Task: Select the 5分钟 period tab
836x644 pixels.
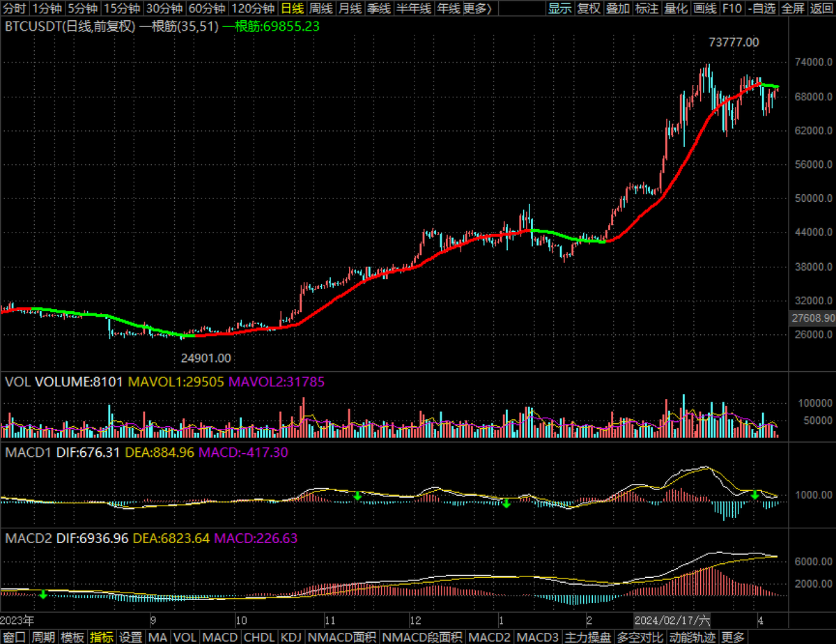Action: pyautogui.click(x=82, y=8)
